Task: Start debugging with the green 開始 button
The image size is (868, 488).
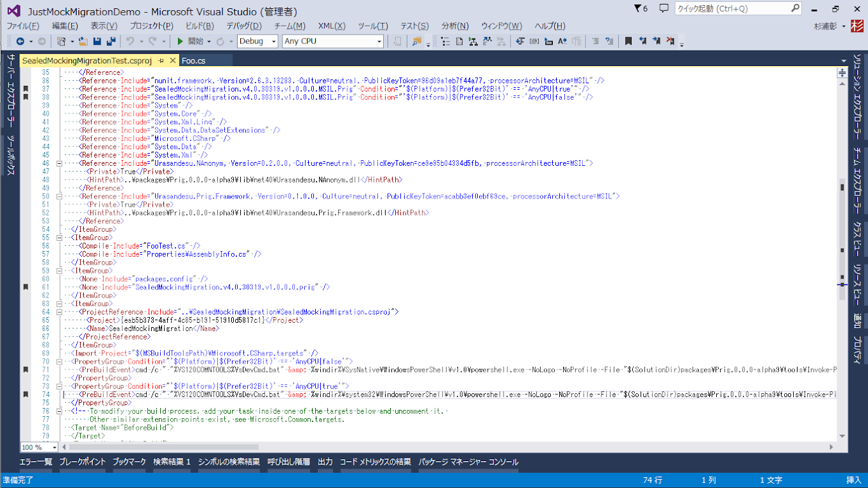Action: point(190,41)
